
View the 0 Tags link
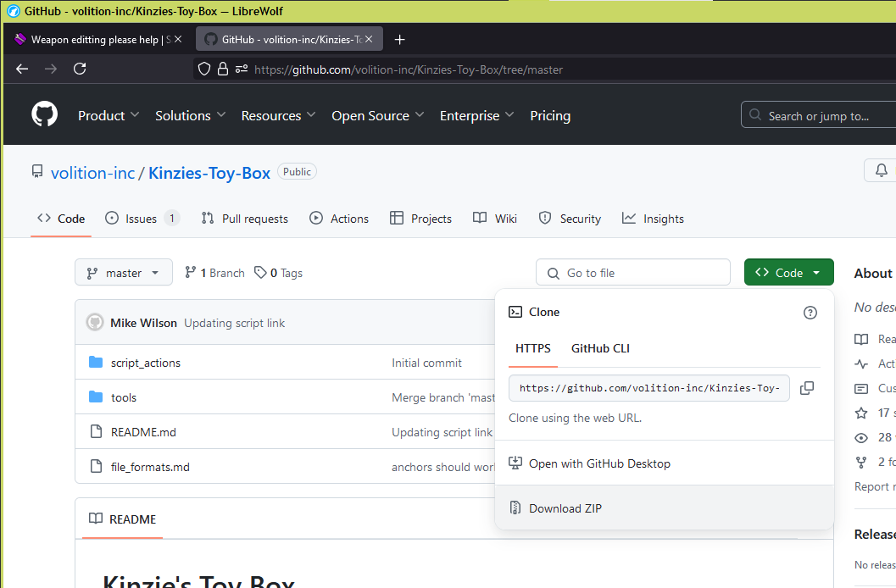278,273
